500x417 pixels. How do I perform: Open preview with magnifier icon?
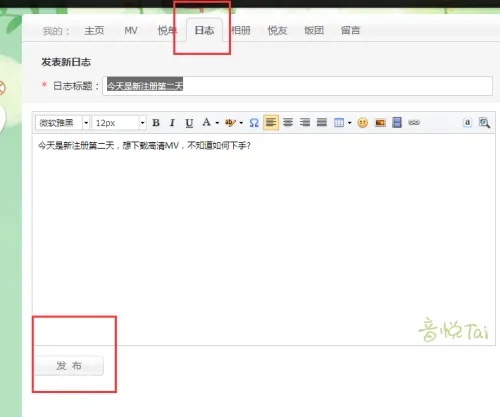pyautogui.click(x=484, y=123)
